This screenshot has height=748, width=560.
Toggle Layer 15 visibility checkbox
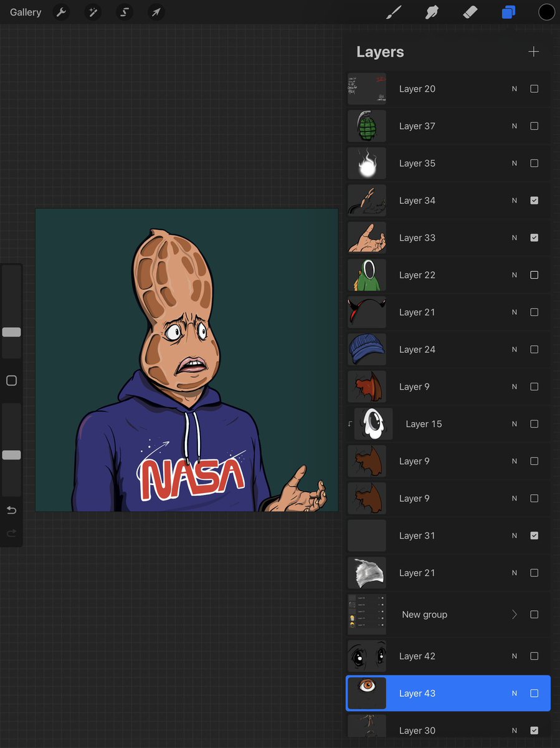click(534, 424)
